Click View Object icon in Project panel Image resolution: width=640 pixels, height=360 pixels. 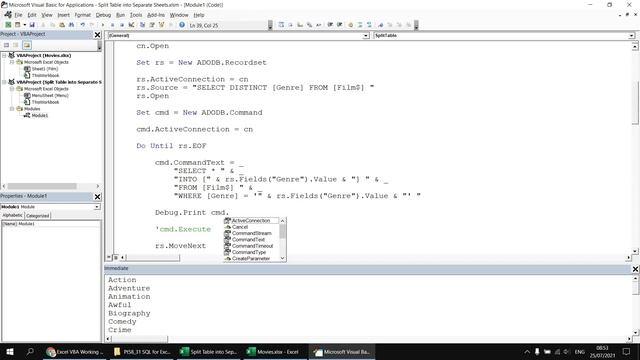16,45
